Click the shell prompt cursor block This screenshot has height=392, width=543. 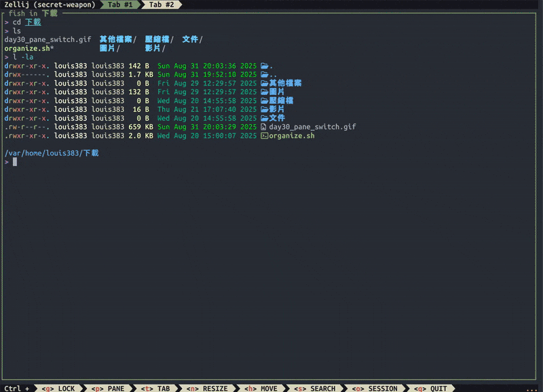(x=15, y=161)
